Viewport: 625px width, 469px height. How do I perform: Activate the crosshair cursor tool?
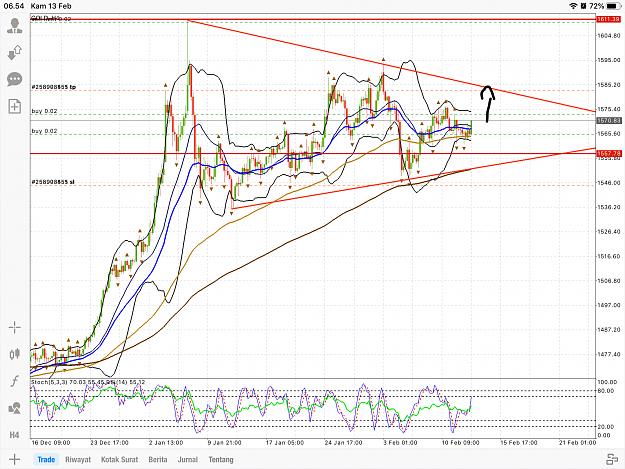tap(14, 328)
